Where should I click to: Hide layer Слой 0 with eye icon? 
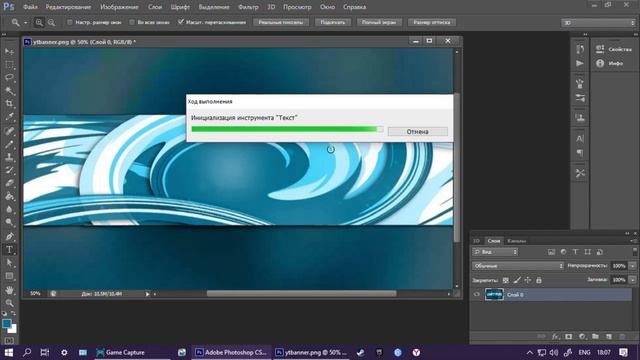(476, 294)
